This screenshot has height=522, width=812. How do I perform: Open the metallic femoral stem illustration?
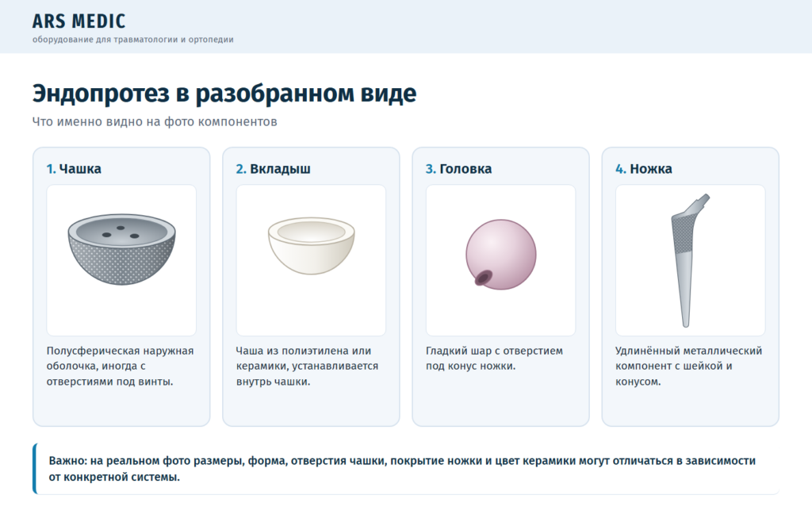click(691, 260)
